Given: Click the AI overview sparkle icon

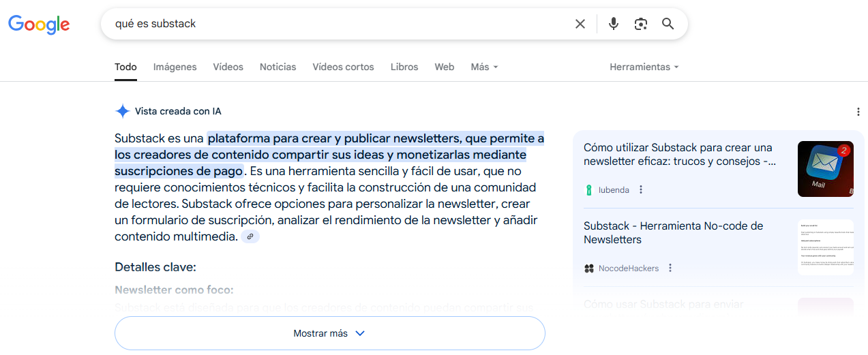Looking at the screenshot, I should 123,111.
